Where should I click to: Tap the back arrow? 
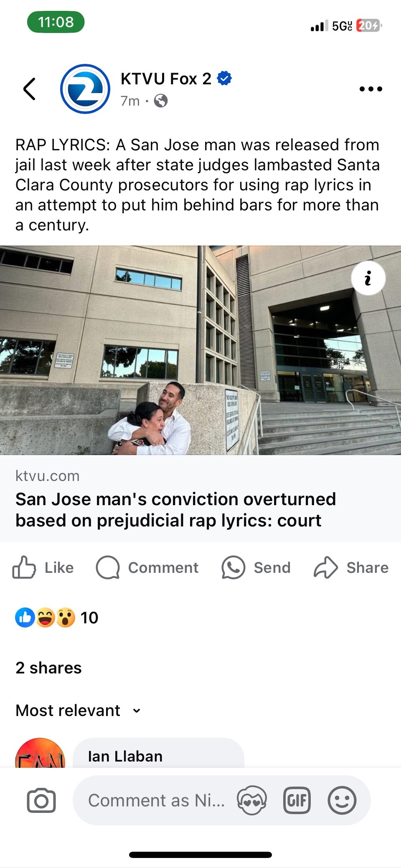29,89
